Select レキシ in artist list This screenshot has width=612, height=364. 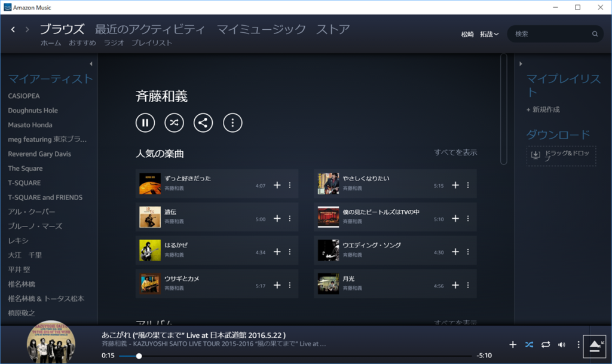19,241
